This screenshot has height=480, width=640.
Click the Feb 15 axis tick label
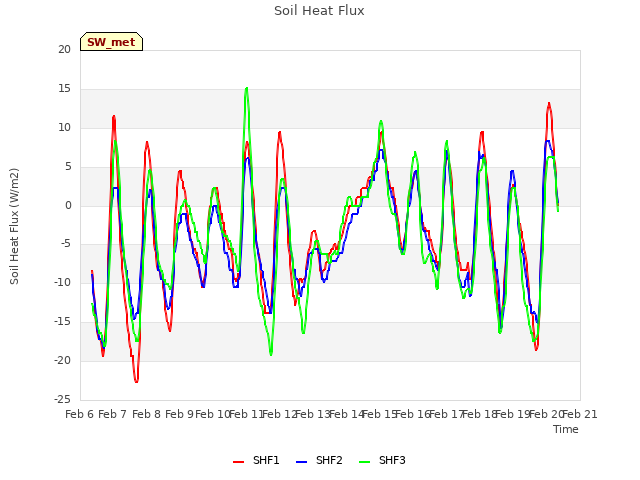(380, 415)
